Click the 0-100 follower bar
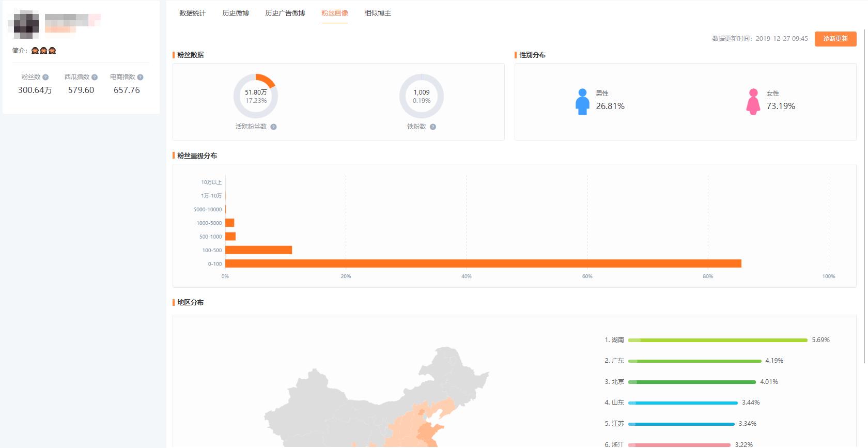868x448 pixels. click(483, 264)
